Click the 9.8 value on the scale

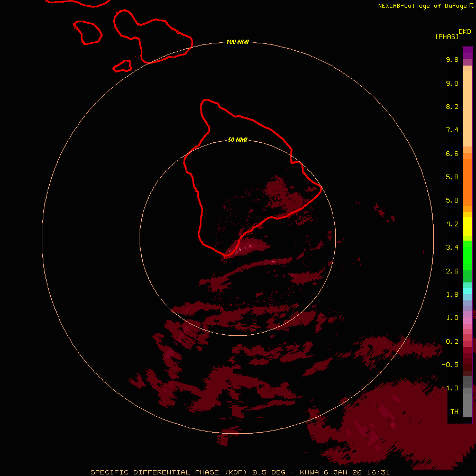[452, 59]
